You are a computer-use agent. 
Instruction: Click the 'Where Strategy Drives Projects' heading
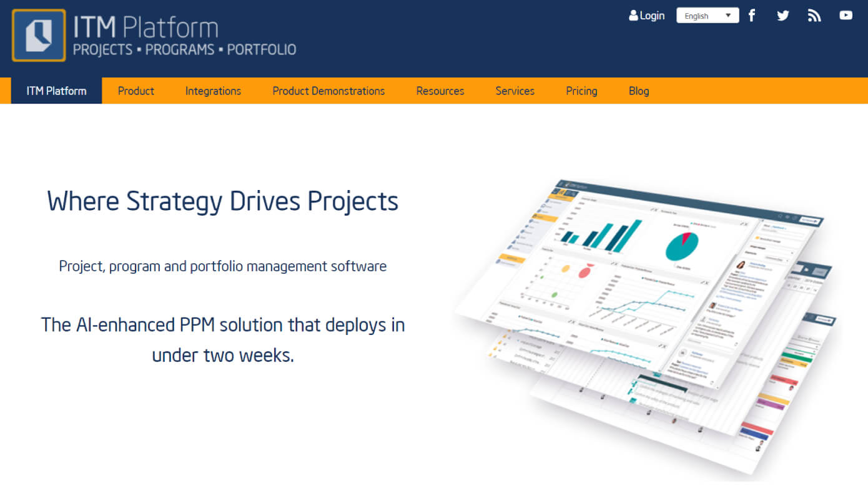(x=223, y=201)
